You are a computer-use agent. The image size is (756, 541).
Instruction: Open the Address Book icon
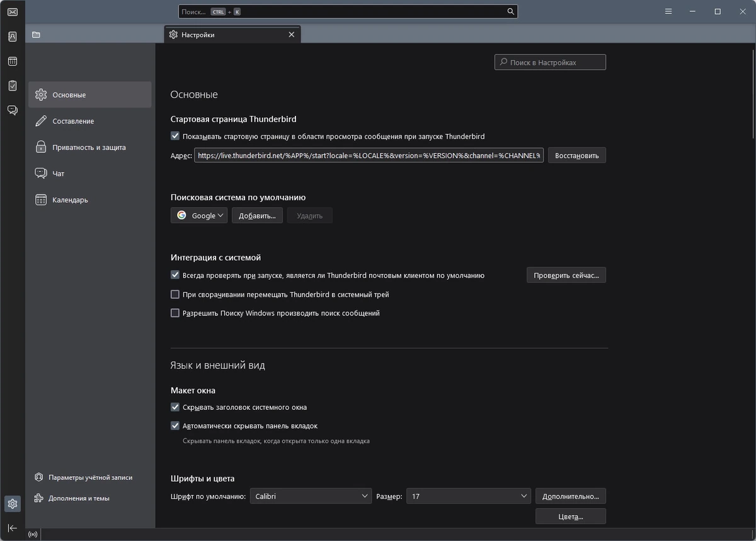[x=13, y=37]
